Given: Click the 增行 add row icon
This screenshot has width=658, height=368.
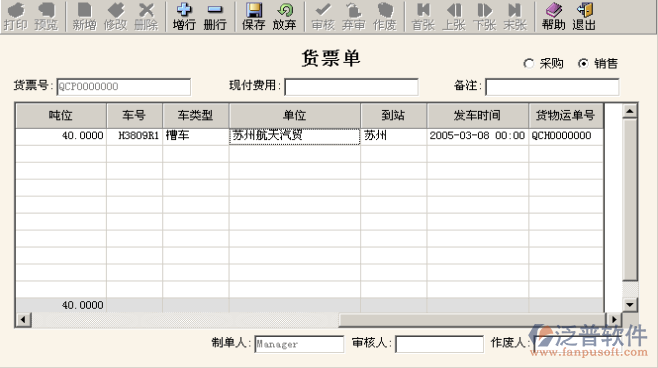Looking at the screenshot, I should point(184,10).
